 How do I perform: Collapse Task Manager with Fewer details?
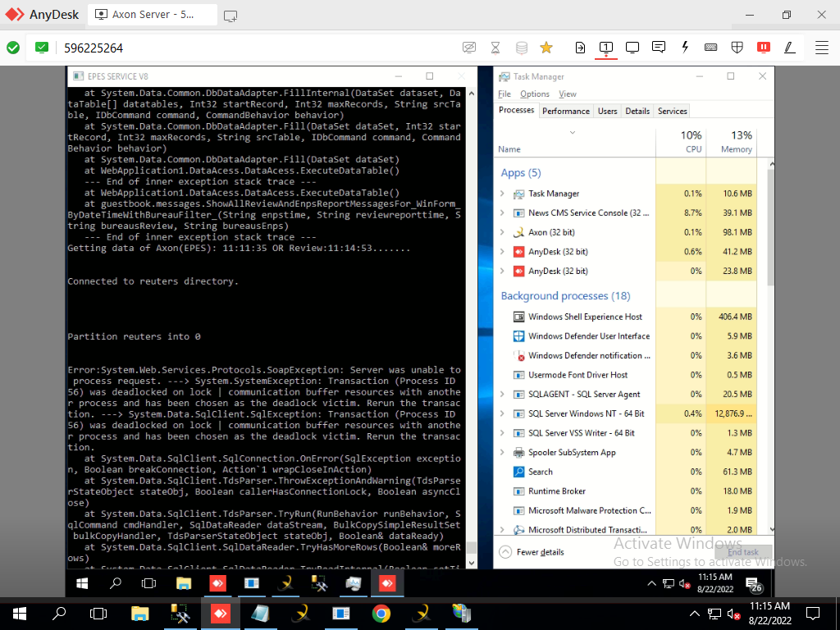[532, 552]
